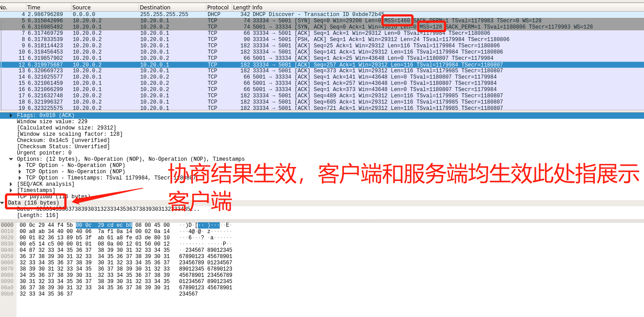Image resolution: width=644 pixels, height=317 pixels.
Task: Select Checksum: 0x14c5 [unverified] field
Action: [63, 140]
